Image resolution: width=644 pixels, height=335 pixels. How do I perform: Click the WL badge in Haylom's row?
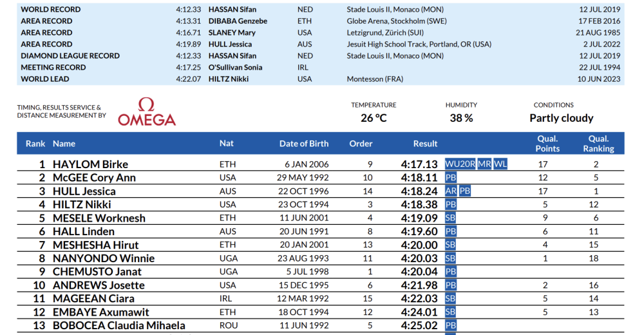point(500,164)
